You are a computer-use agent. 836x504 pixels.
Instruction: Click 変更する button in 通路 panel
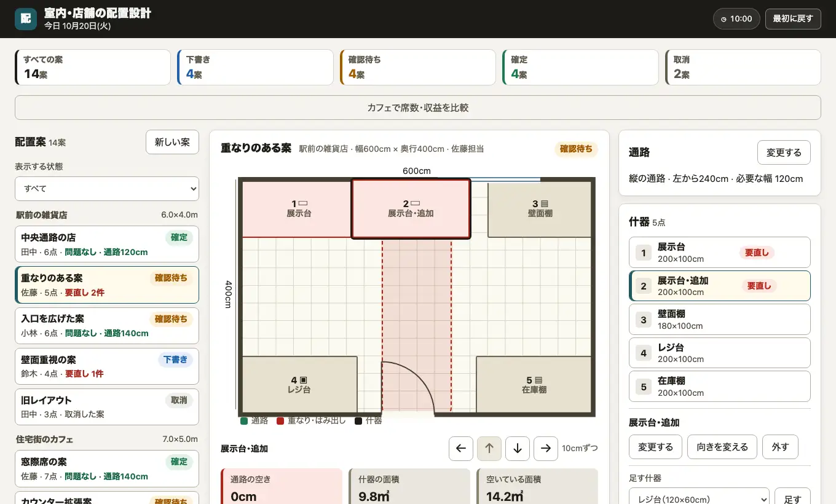click(784, 152)
